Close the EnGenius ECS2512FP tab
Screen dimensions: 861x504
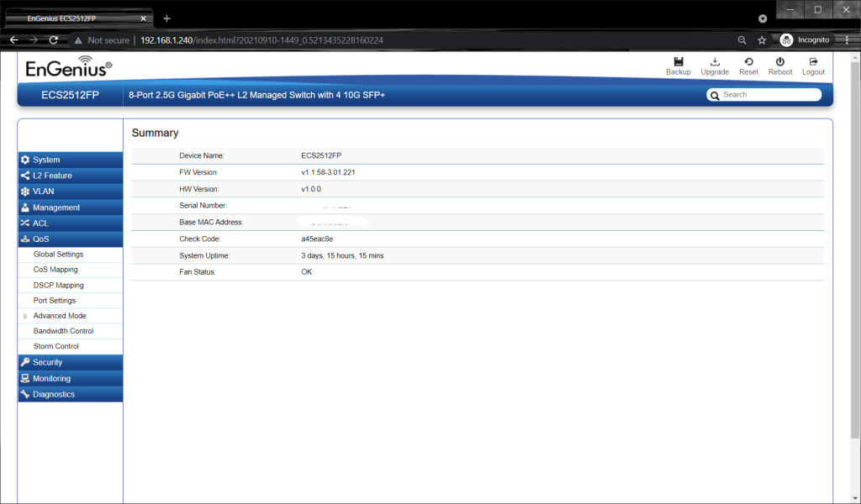pyautogui.click(x=143, y=18)
